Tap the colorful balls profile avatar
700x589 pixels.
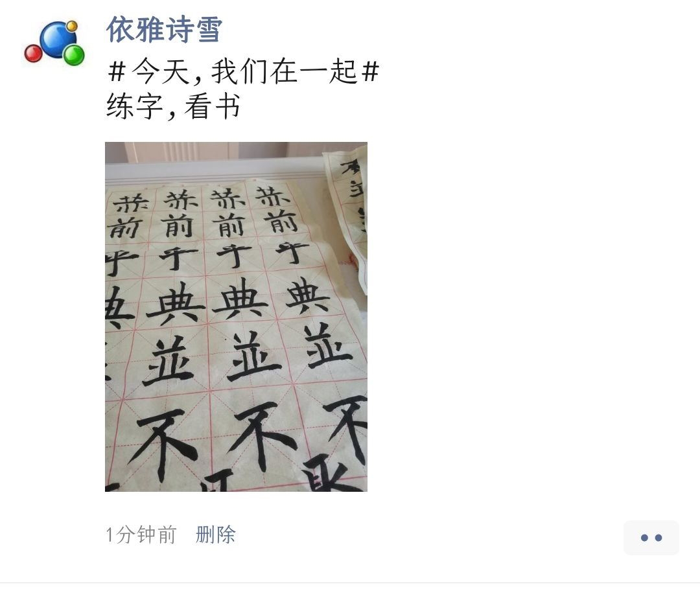[x=54, y=43]
